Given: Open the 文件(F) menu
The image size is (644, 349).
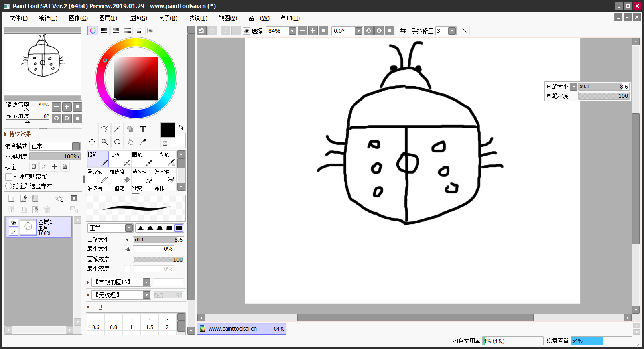Looking at the screenshot, I should pos(18,18).
